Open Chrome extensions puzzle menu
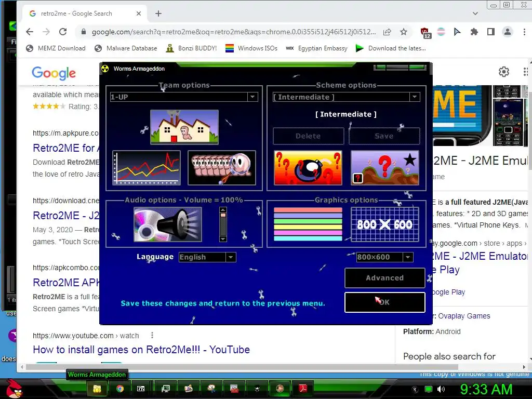The width and height of the screenshot is (532, 399). [474, 32]
